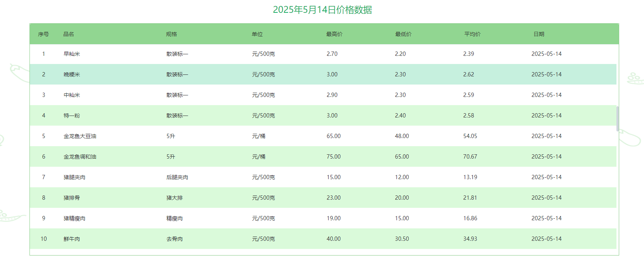Screen dimensions: 644x266
Task: Click the 日期 column header
Action: click(539, 34)
